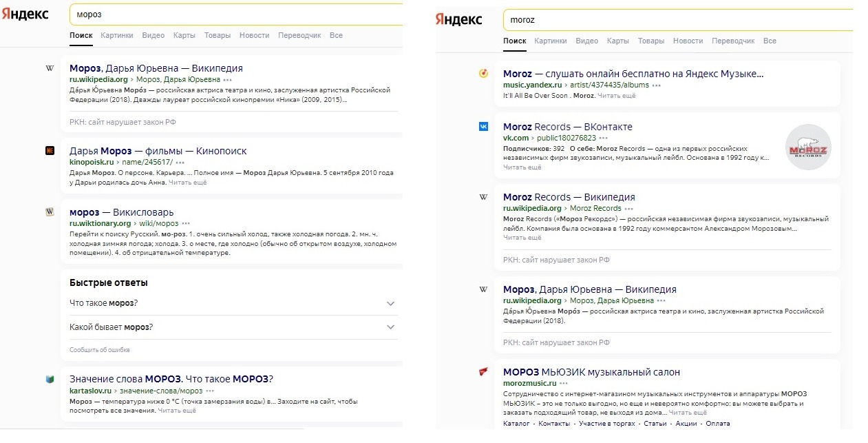Open Карты tab in left window

(184, 35)
